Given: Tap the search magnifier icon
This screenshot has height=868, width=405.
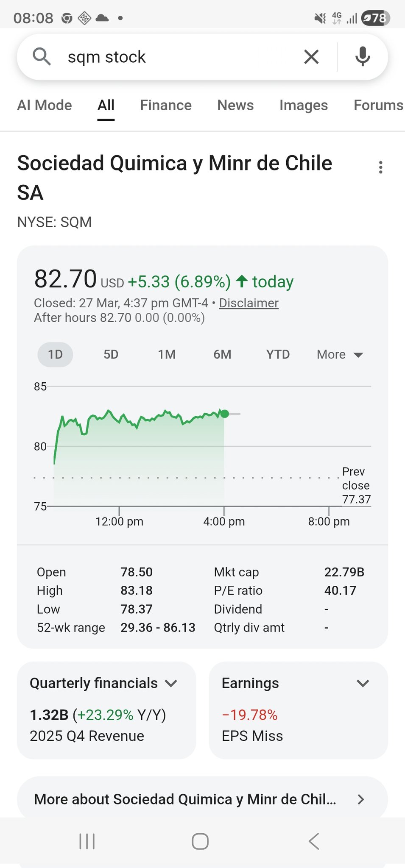Looking at the screenshot, I should tap(42, 57).
